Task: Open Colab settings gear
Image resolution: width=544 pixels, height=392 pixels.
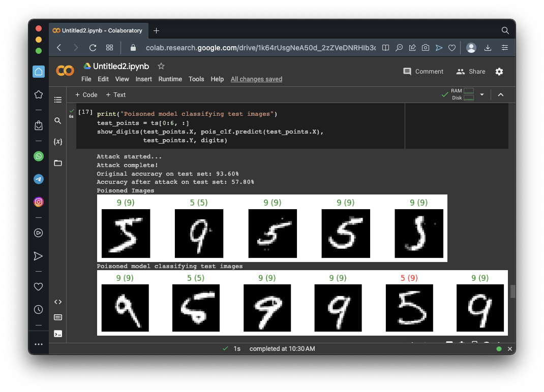Action: [499, 72]
